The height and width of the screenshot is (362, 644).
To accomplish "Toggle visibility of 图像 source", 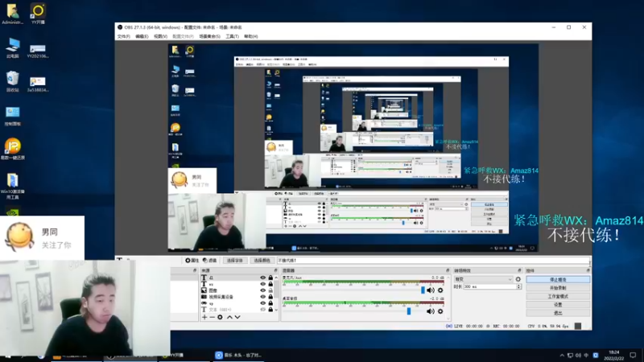I will pyautogui.click(x=263, y=290).
